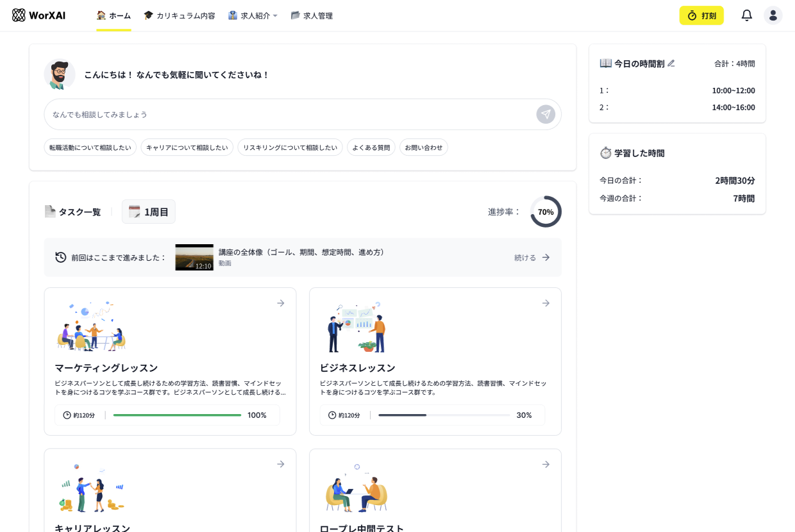Click the 30% progress bar in ビジネスレッスン
795x532 pixels.
pos(444,415)
